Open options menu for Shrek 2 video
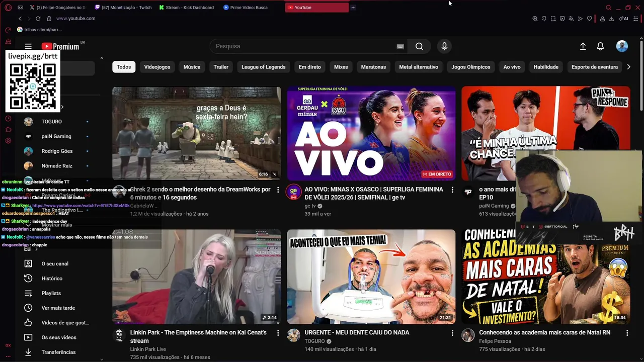The width and height of the screenshot is (644, 362). (x=278, y=190)
